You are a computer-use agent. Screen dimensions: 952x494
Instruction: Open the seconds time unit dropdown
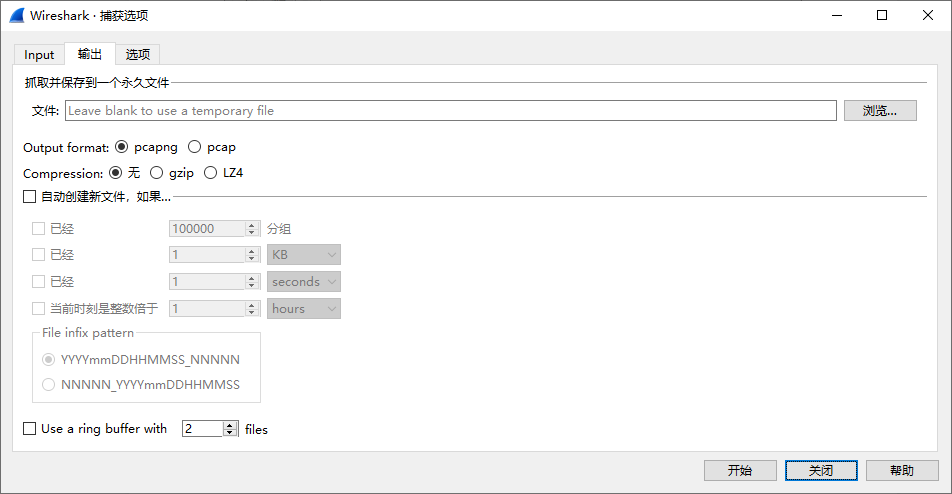tap(304, 282)
